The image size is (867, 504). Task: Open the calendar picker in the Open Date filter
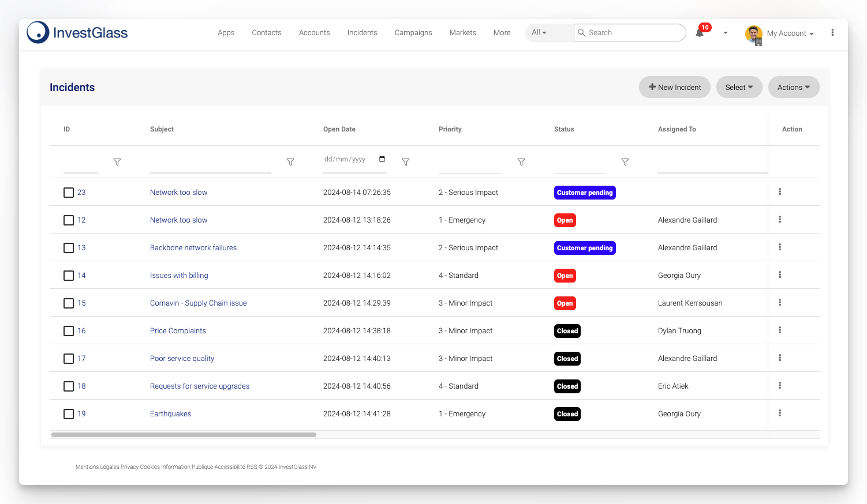tap(382, 160)
